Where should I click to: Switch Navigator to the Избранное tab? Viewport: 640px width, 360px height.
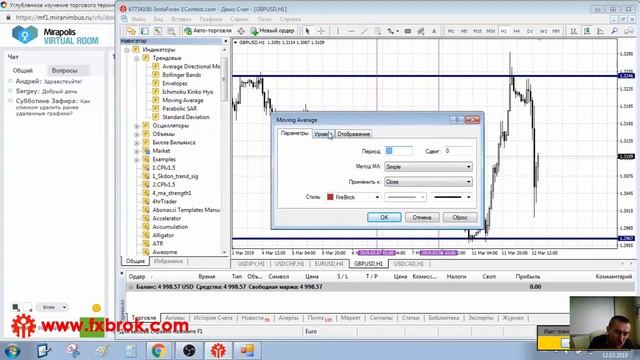click(168, 261)
